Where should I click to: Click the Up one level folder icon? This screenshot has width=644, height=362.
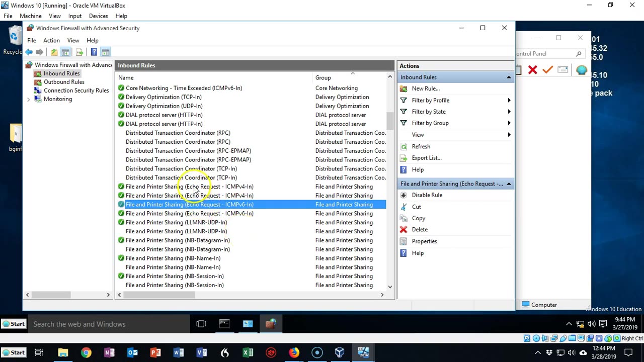(x=54, y=52)
